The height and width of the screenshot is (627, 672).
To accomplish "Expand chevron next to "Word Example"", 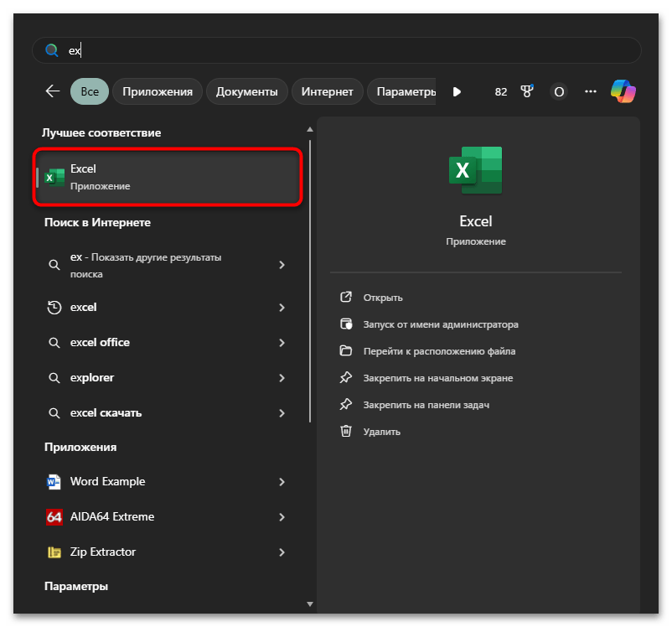I will click(282, 482).
